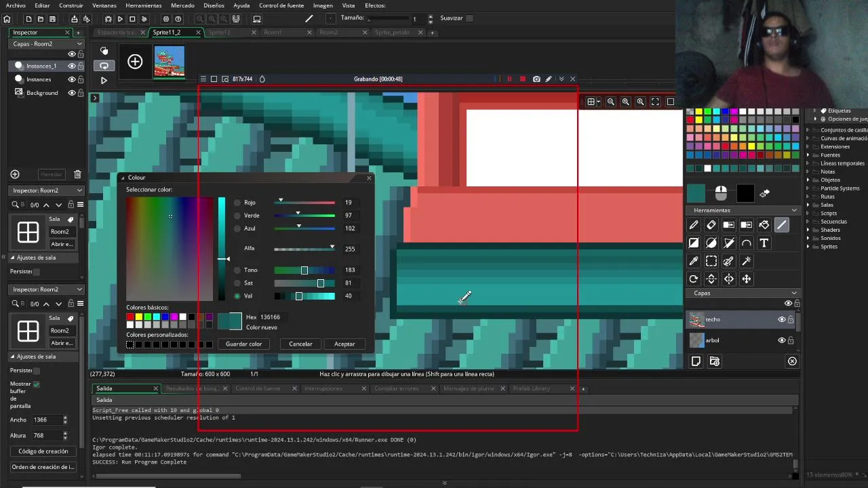Select the Rectangle selection tool
Viewport: 868px width, 488px height.
point(711,261)
